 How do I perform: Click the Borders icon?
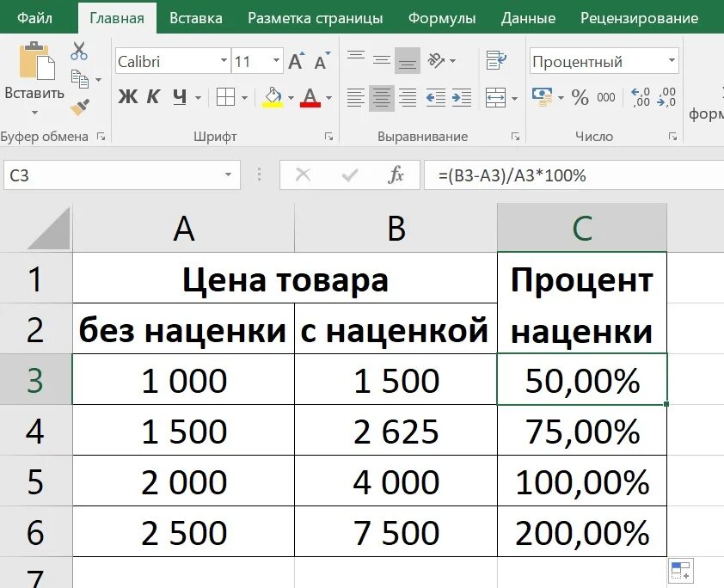226,97
